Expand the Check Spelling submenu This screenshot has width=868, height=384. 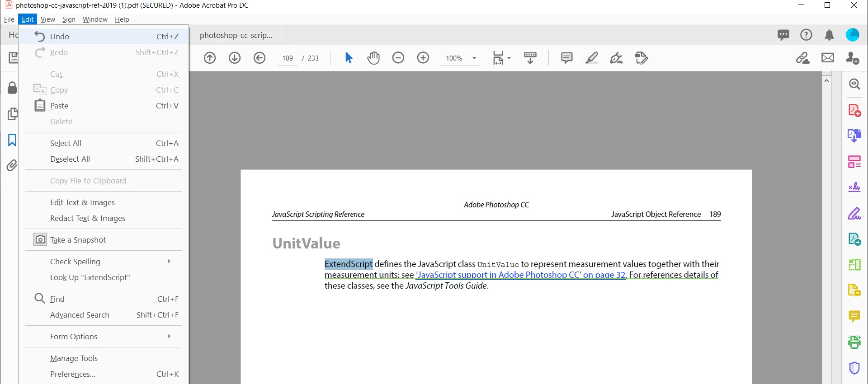(104, 262)
